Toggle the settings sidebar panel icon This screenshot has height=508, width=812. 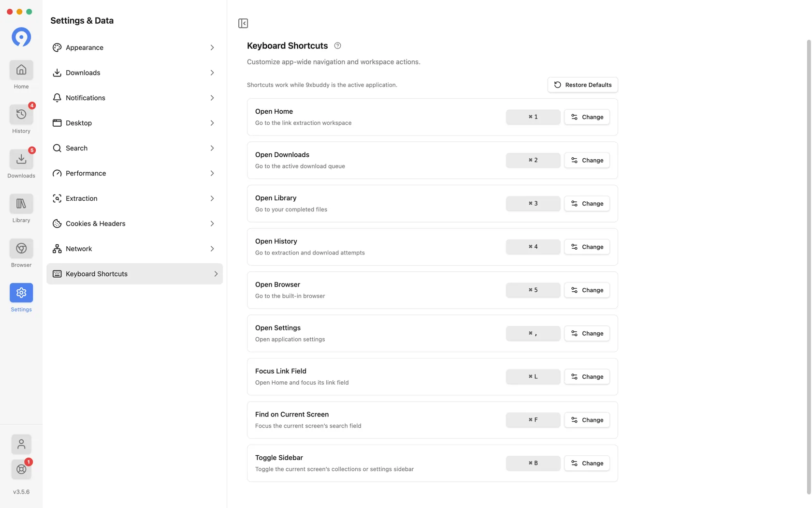(x=243, y=23)
